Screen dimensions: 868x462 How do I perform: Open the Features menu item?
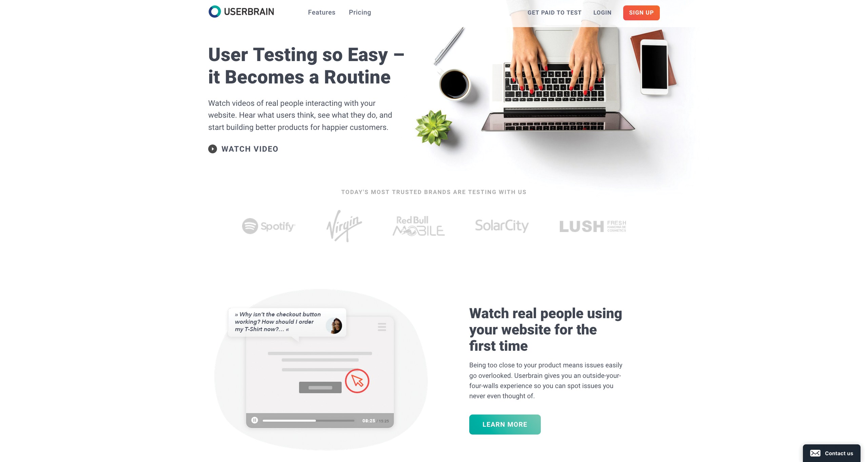(321, 12)
